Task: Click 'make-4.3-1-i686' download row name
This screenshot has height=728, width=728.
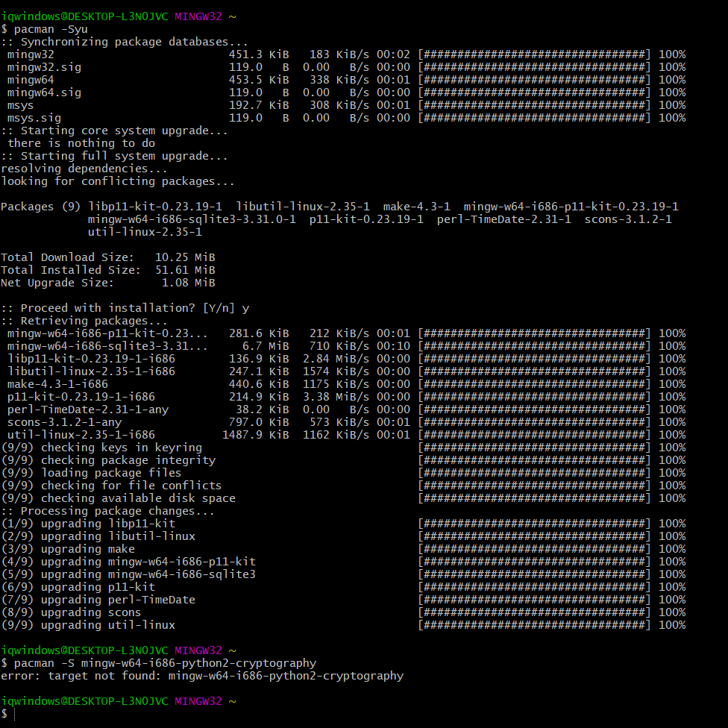Action: click(57, 384)
